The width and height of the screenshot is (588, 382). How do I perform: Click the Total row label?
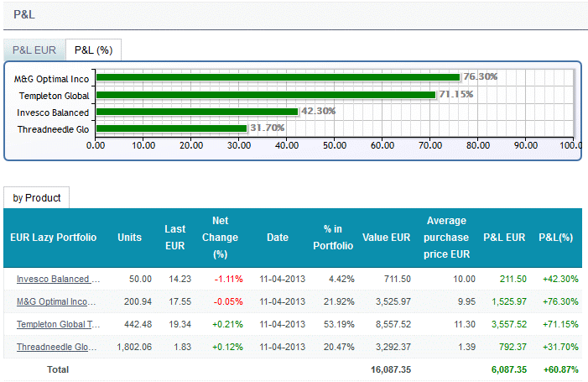tap(58, 369)
